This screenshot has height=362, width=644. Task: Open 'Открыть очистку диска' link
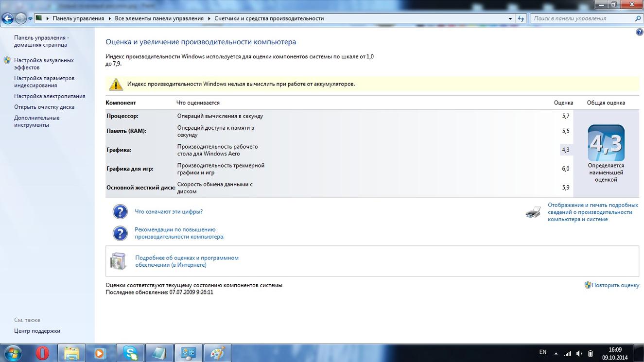click(44, 107)
